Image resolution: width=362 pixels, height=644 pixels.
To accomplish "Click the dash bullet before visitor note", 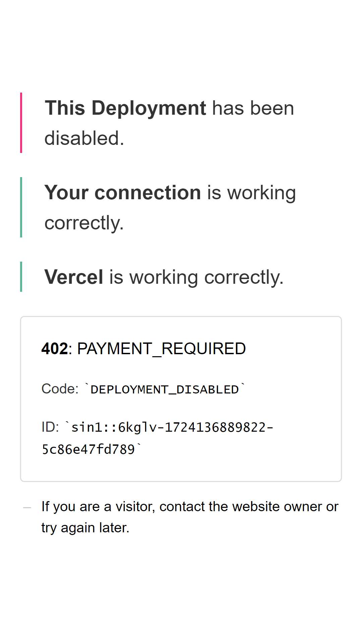I will (x=27, y=507).
